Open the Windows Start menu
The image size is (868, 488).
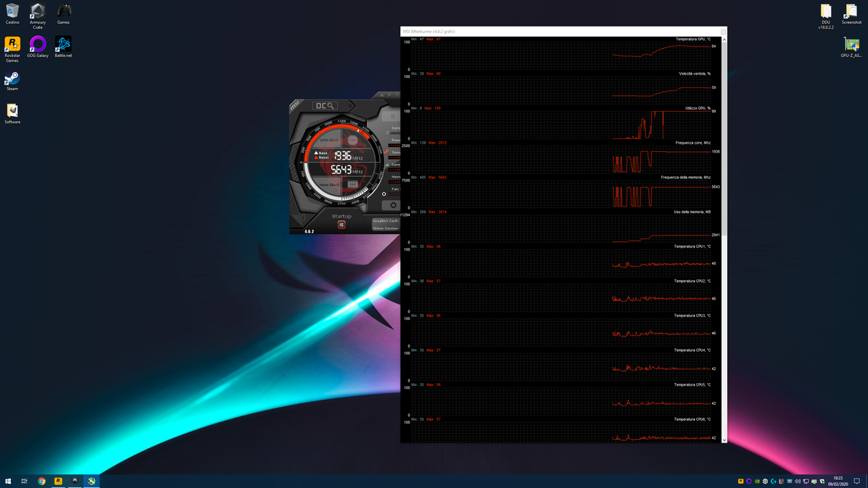(x=9, y=481)
